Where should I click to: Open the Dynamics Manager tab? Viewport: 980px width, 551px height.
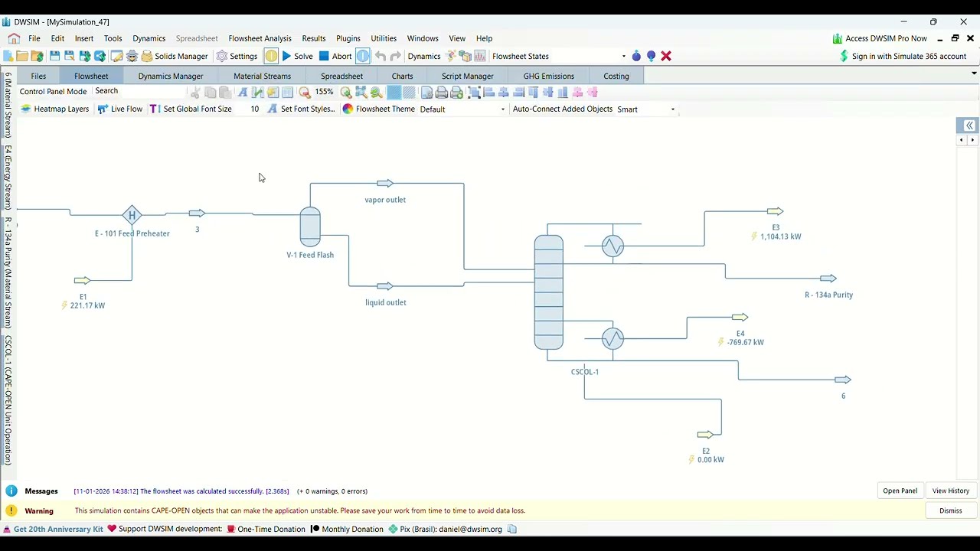click(171, 76)
